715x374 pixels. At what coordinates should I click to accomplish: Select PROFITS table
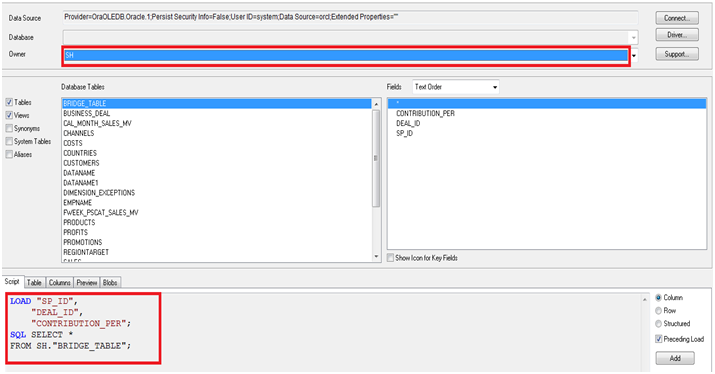click(x=217, y=232)
